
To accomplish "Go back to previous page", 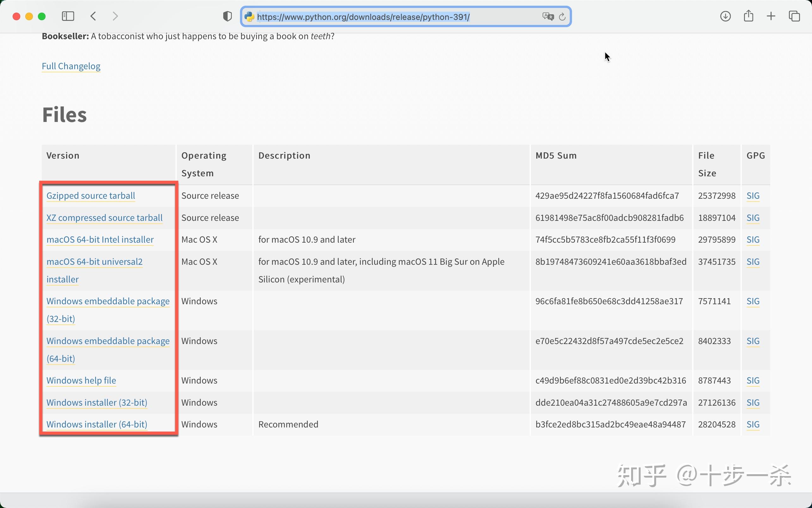I will coord(94,16).
